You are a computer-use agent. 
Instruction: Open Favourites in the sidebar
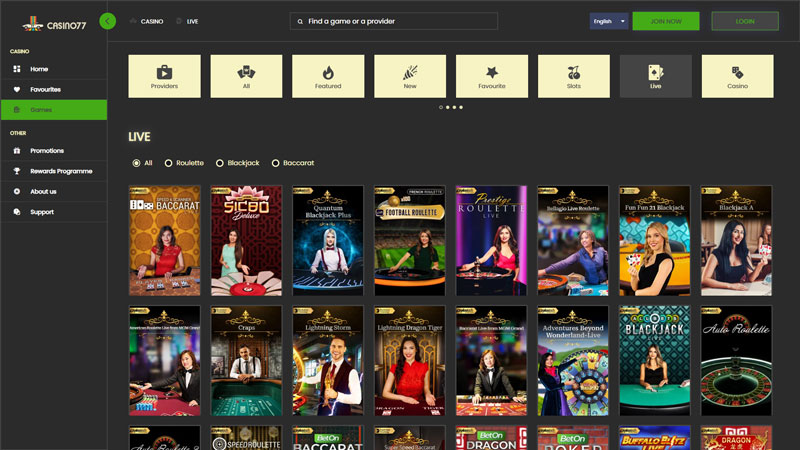54,89
